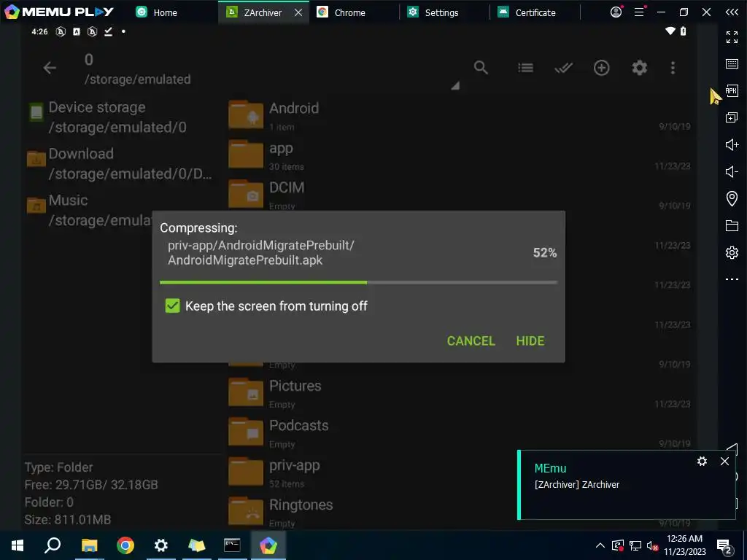Open MEmu settings gear in sidebar
The image size is (747, 560).
point(732,252)
